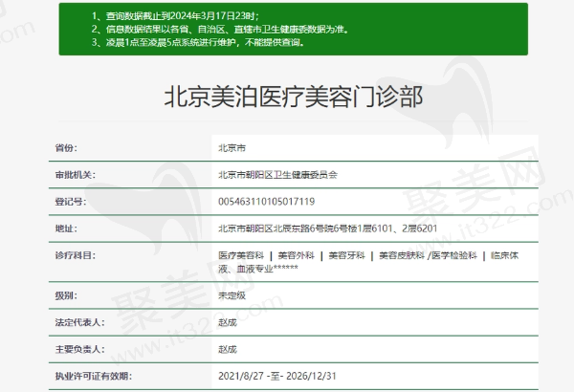Screen dimensions: 574x392
Task: Select the 主要负责人 label
Action: pyautogui.click(x=79, y=350)
